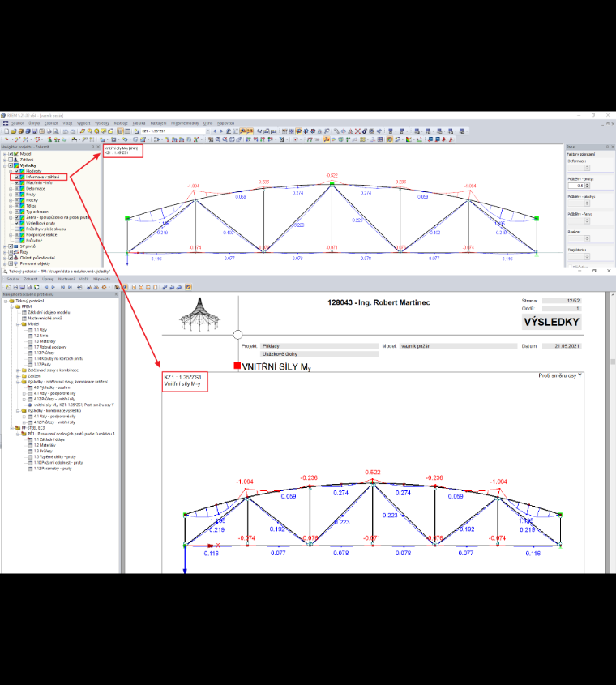The height and width of the screenshot is (685, 616).
Task: Click the Undo arrow icon in RFEM toolbar
Action: click(66, 131)
